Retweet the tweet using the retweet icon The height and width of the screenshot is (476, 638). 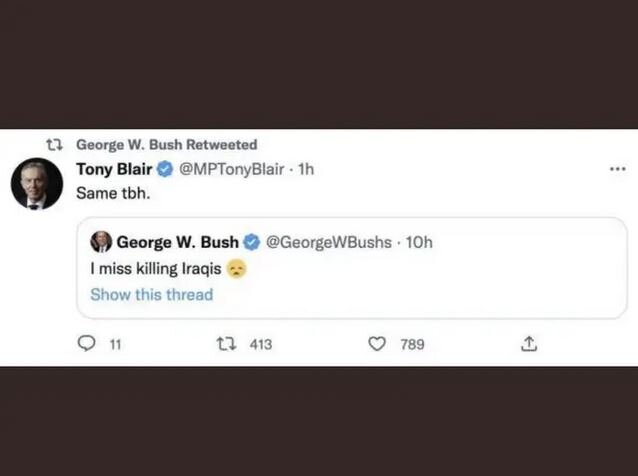(226, 344)
